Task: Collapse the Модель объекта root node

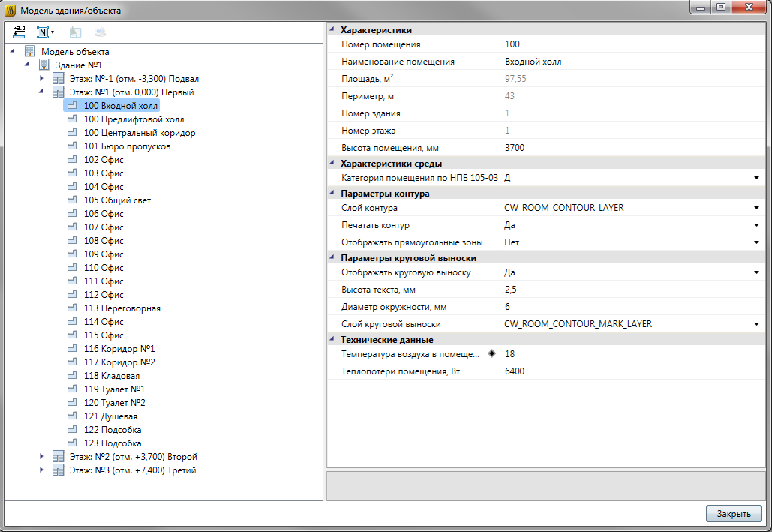Action: tap(12, 51)
